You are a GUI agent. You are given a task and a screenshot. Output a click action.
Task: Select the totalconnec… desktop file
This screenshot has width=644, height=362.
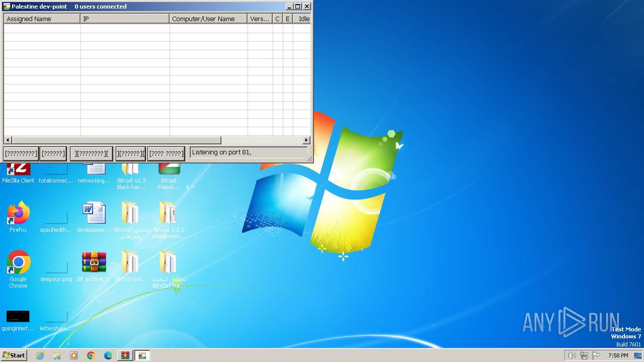[56, 172]
